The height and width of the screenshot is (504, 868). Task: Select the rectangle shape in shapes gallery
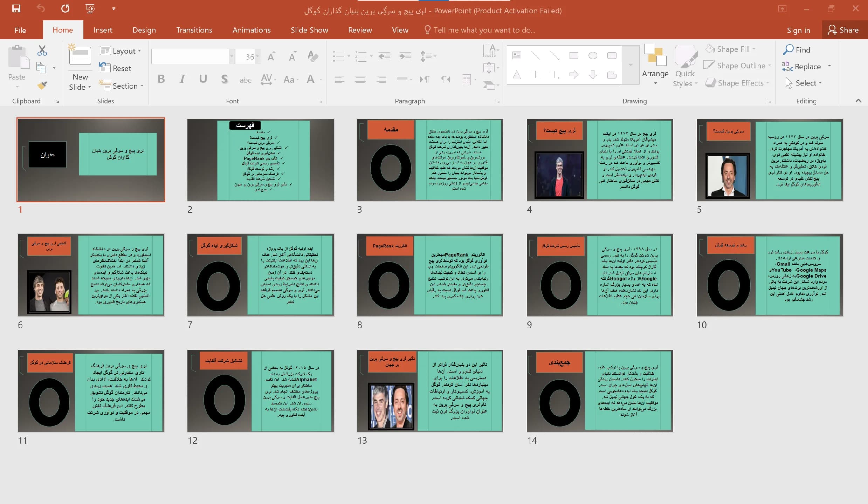(x=574, y=55)
